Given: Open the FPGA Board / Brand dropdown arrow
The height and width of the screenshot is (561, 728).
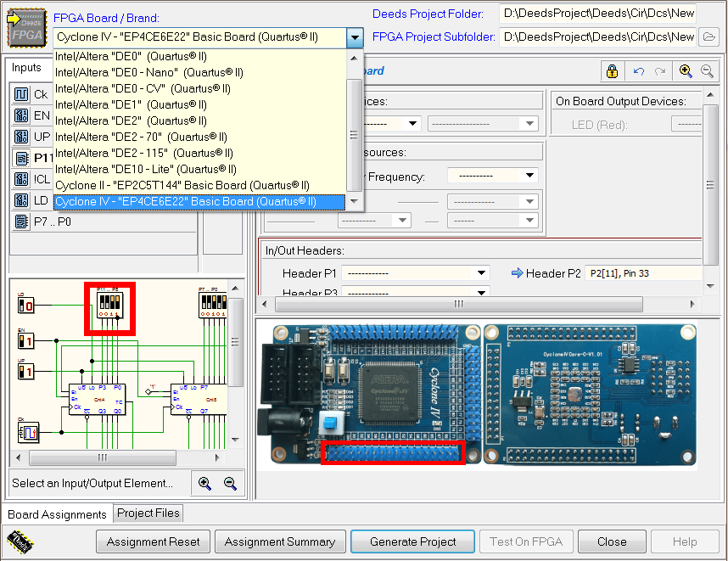Looking at the screenshot, I should [x=355, y=37].
